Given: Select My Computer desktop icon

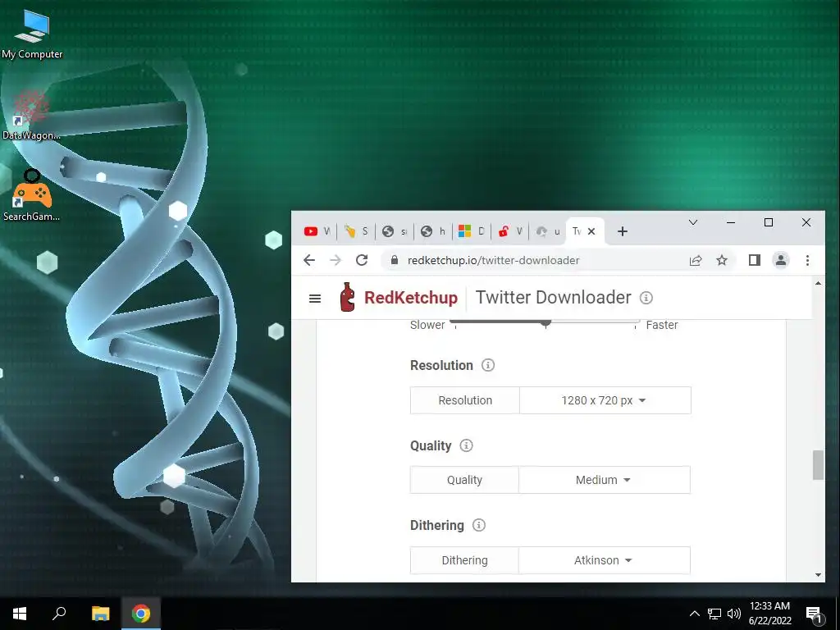Looking at the screenshot, I should tap(32, 34).
